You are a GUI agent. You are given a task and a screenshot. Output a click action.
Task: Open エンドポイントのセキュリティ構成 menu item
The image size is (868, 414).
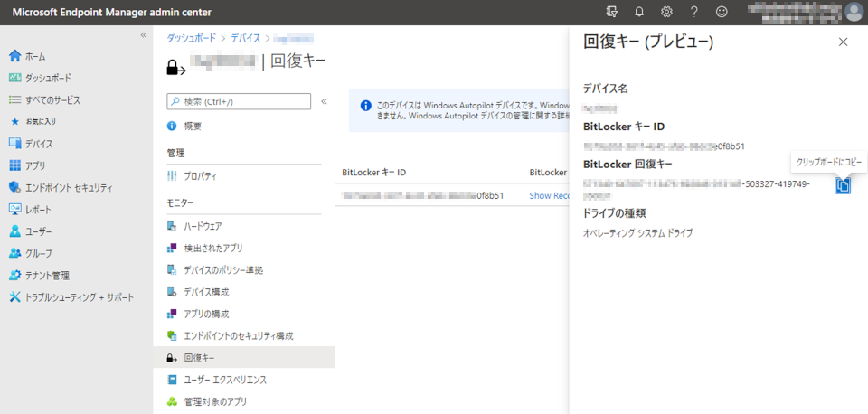pos(230,335)
